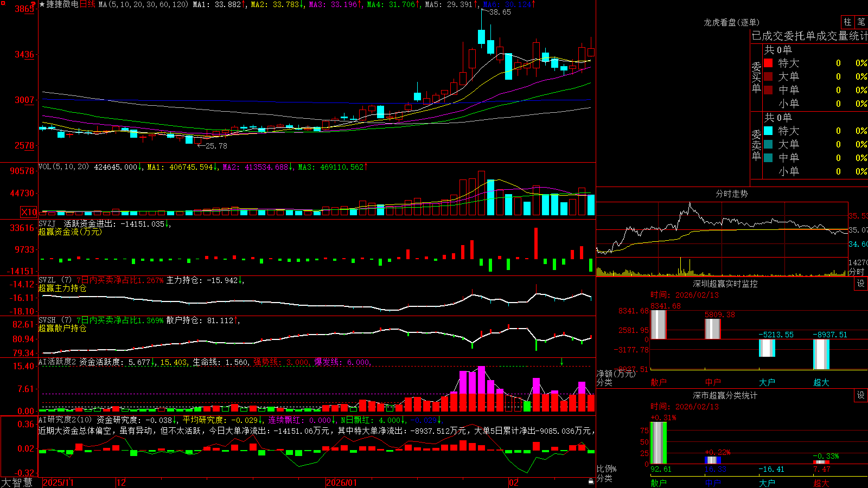Select the 分时走势 panel title
Screen dimensions: 868x488
coord(731,194)
